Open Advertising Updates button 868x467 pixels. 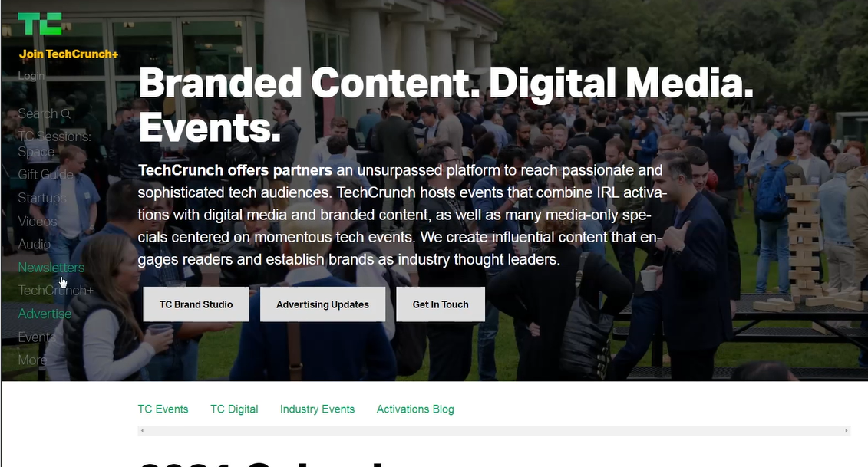(323, 304)
